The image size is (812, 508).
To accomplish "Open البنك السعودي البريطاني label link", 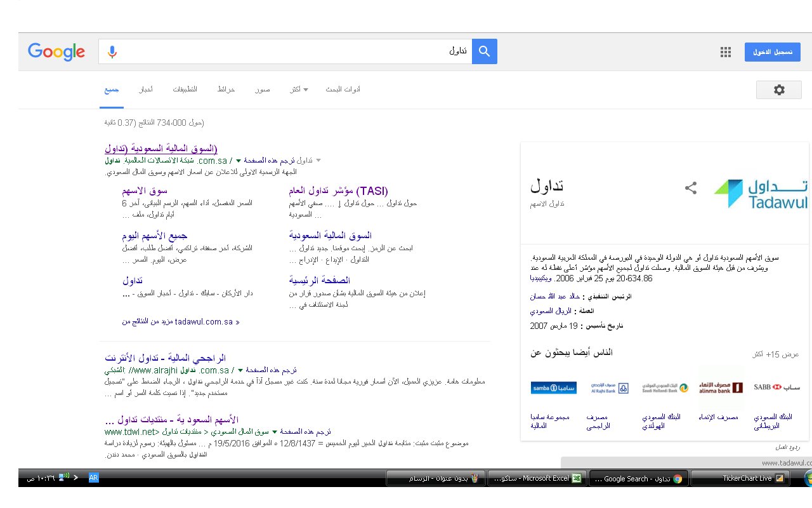I will (x=773, y=422).
